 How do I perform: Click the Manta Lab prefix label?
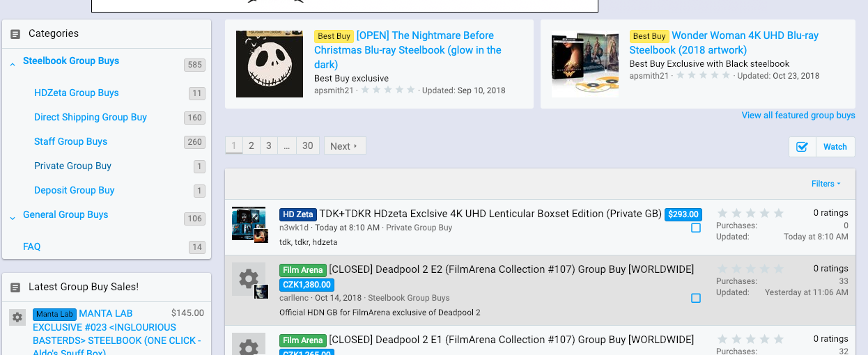pyautogui.click(x=54, y=314)
